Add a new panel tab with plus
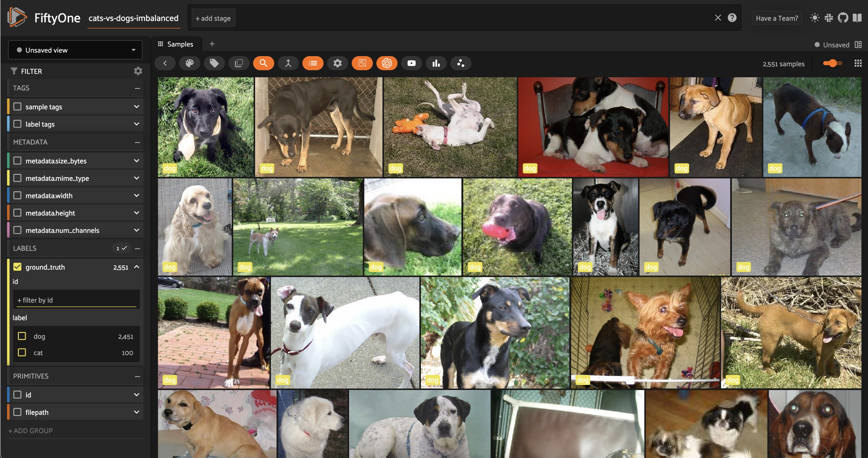This screenshot has width=868, height=458. point(212,44)
